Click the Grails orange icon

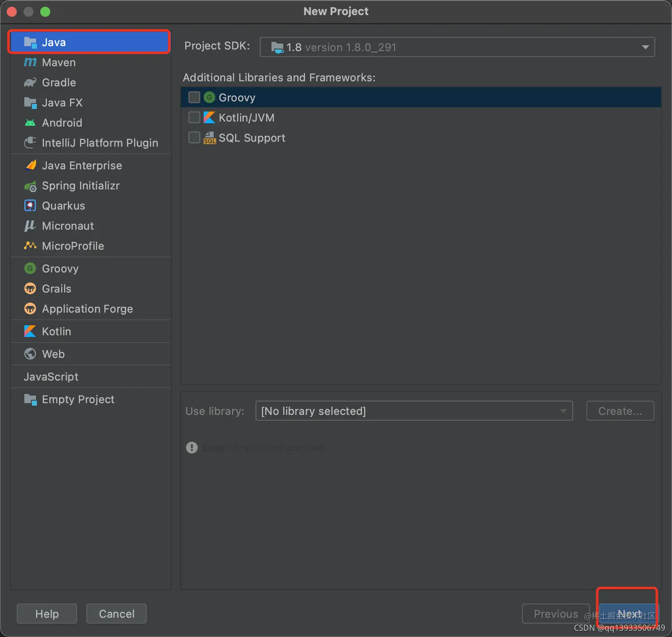click(x=30, y=288)
